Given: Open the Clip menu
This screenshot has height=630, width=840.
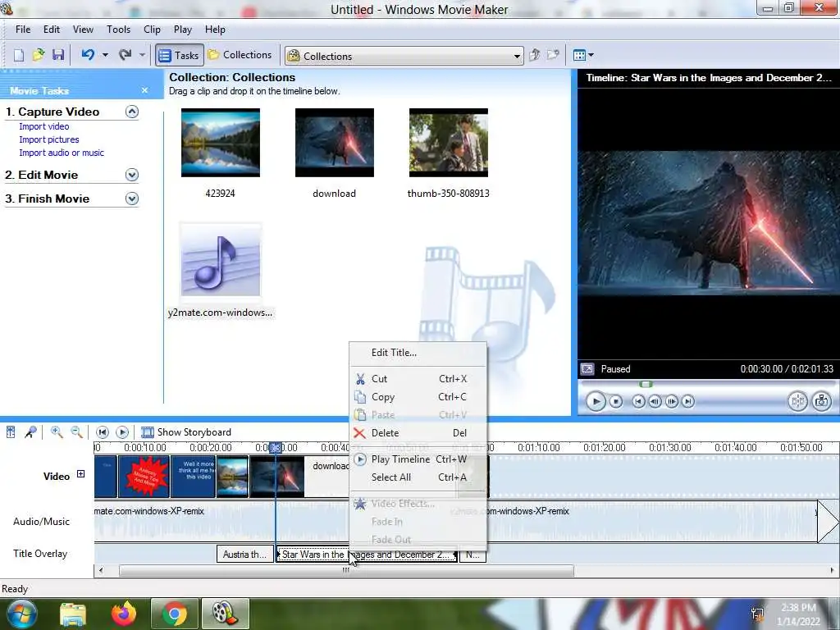Looking at the screenshot, I should tap(152, 30).
